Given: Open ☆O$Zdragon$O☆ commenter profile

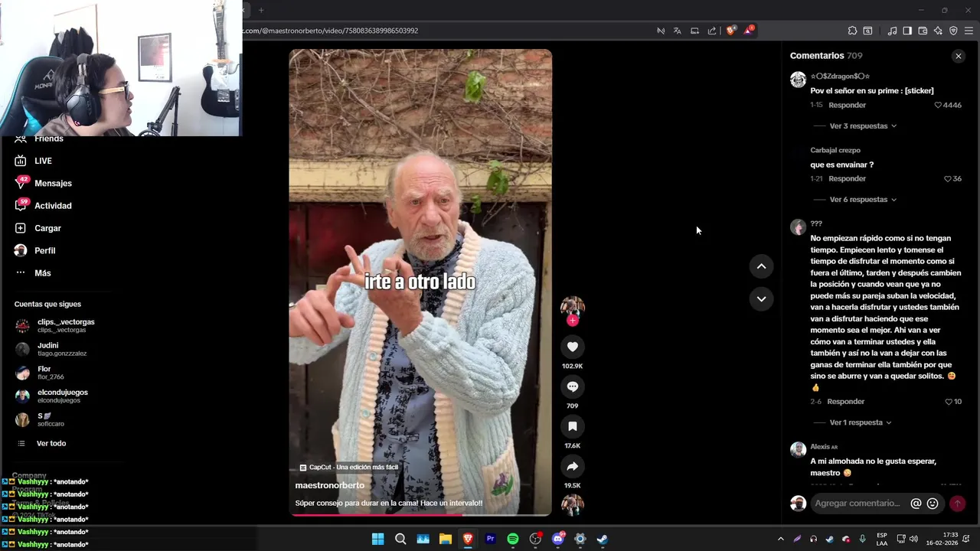Looking at the screenshot, I should (840, 77).
